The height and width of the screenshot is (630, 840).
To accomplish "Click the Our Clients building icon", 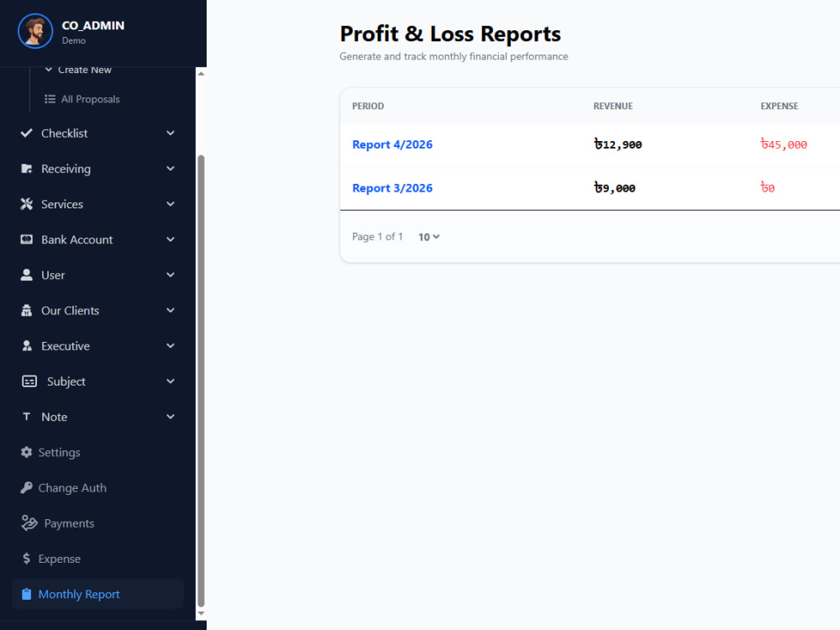I will tap(26, 310).
